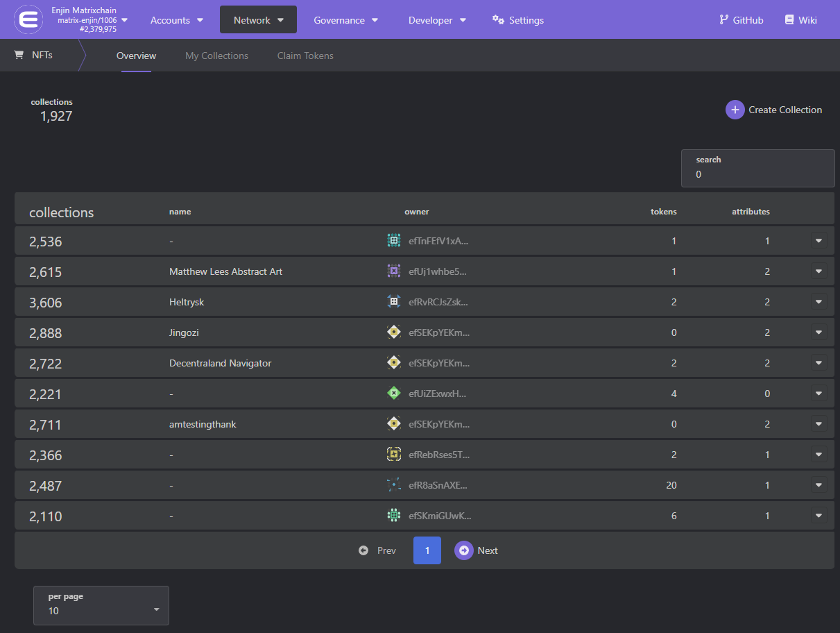
Task: Open the Accounts menu
Action: click(x=177, y=20)
